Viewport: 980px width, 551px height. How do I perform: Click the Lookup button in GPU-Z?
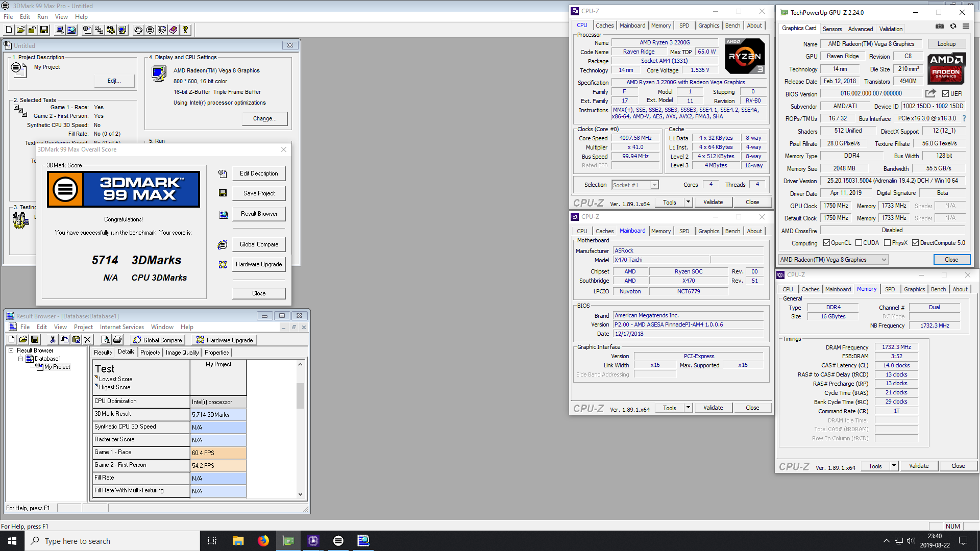[946, 44]
